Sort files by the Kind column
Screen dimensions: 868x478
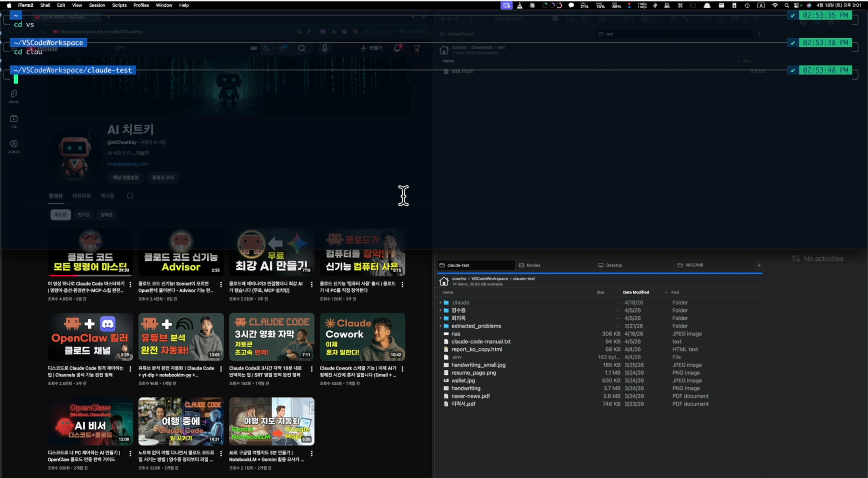(675, 292)
